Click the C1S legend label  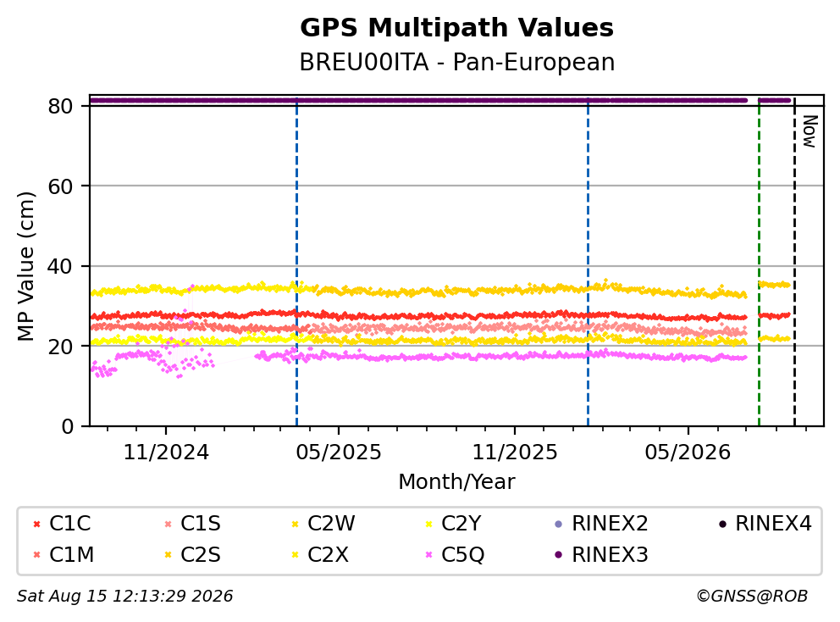click(201, 524)
